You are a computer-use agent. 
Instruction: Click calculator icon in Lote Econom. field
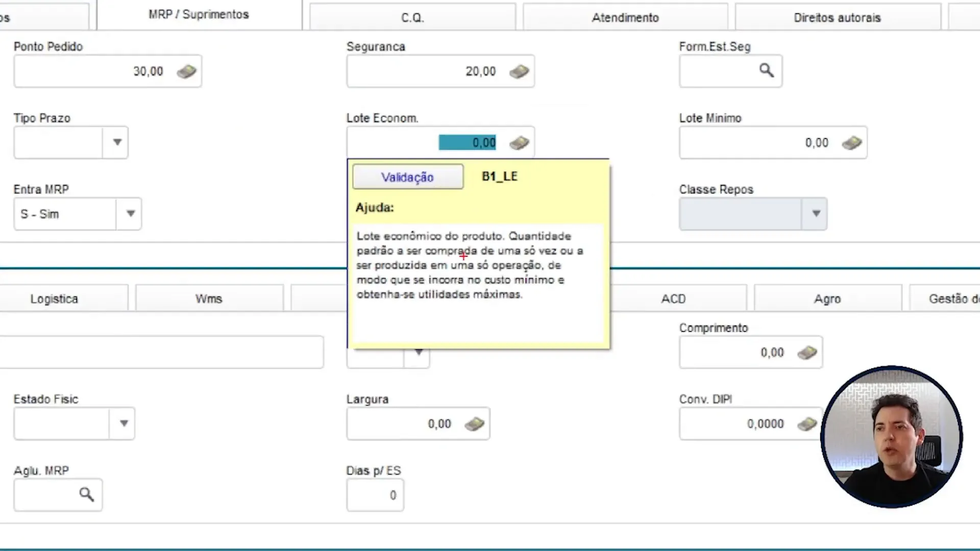[x=519, y=143]
